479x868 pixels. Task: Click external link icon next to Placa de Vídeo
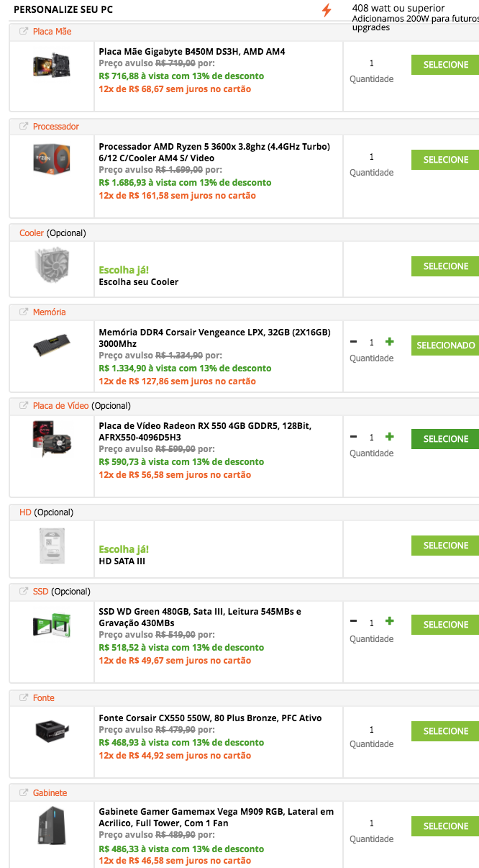(x=24, y=406)
